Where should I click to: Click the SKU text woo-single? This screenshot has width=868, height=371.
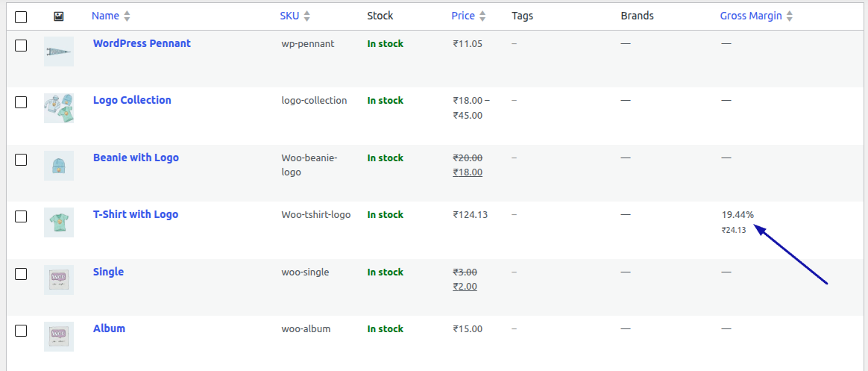305,272
